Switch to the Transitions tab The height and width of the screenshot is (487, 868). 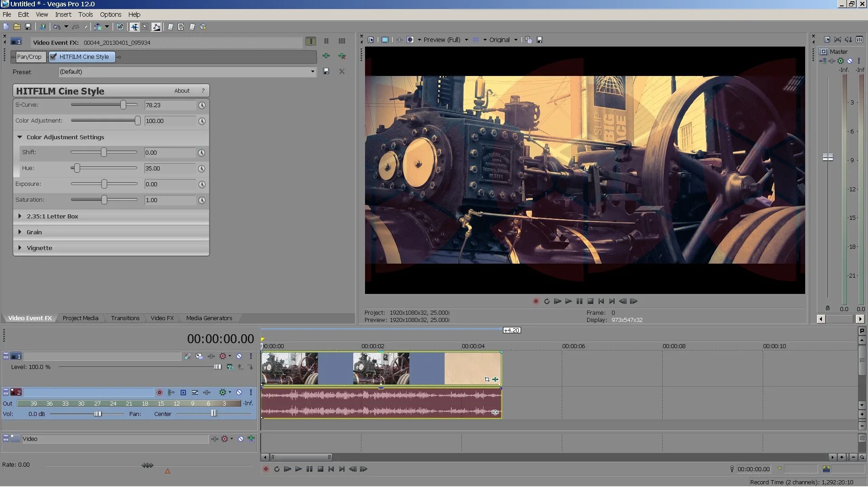(125, 318)
